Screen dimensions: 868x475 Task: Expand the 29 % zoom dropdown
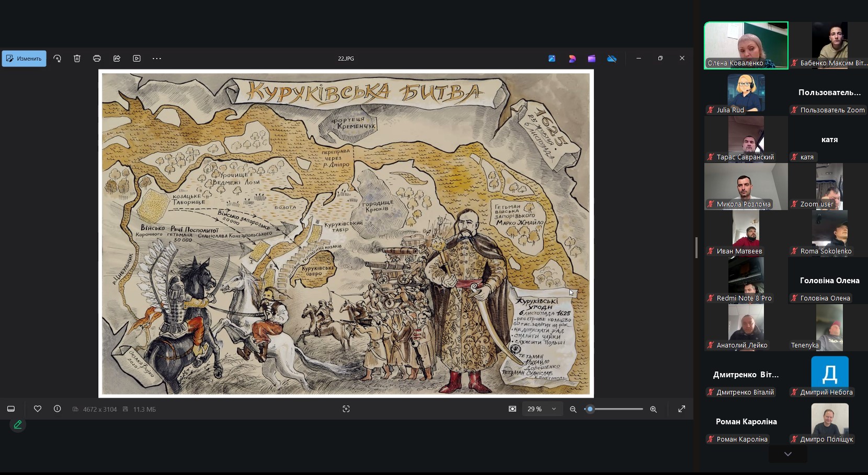(542, 409)
